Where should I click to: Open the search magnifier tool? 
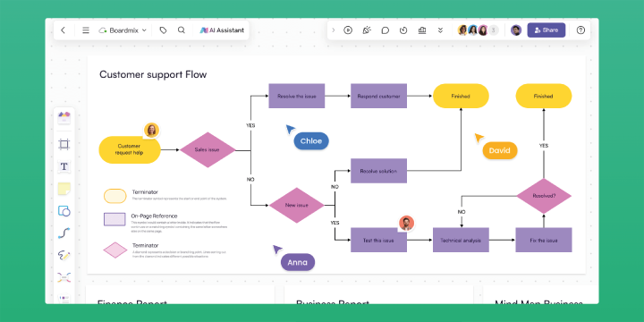point(181,30)
